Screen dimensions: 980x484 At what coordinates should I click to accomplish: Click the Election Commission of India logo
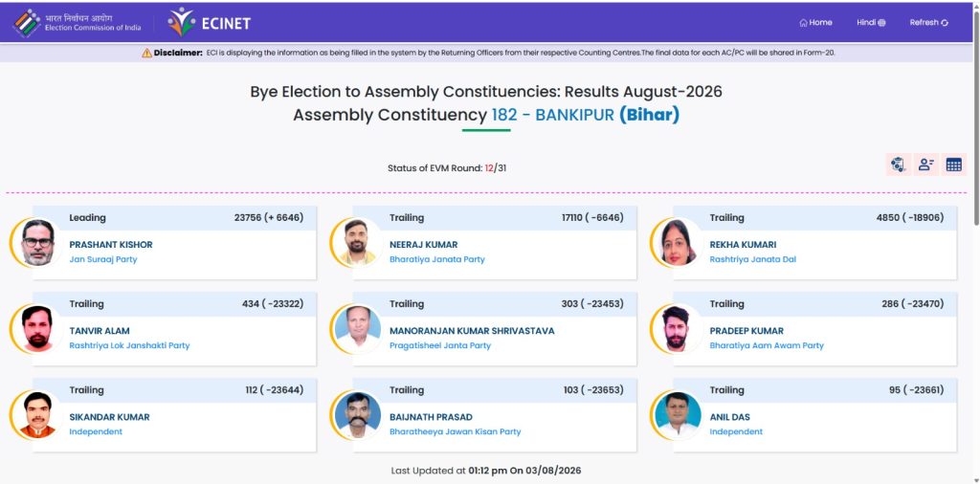pos(78,23)
